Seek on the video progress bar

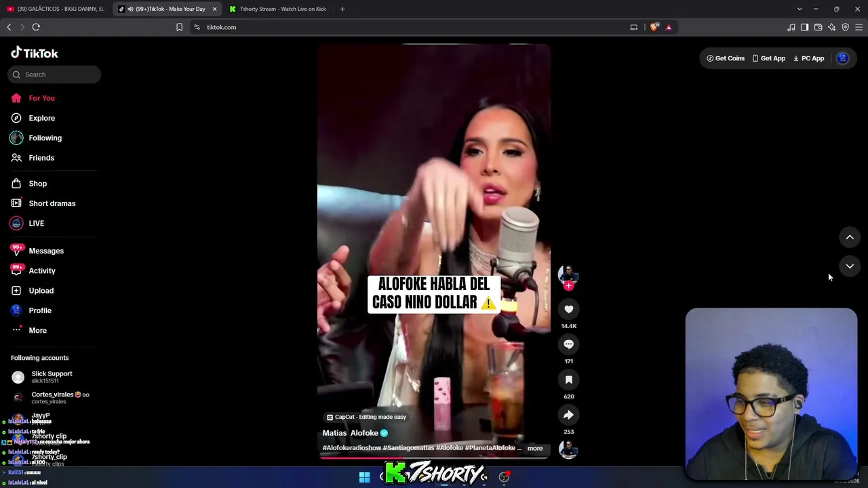tap(434, 457)
